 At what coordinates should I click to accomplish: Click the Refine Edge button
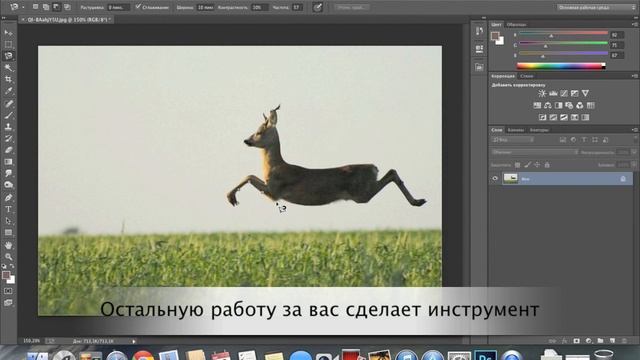(352, 7)
